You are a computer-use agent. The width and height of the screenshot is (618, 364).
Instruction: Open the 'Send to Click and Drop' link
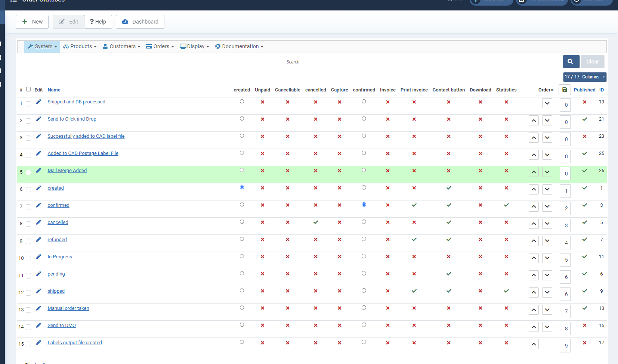click(72, 119)
